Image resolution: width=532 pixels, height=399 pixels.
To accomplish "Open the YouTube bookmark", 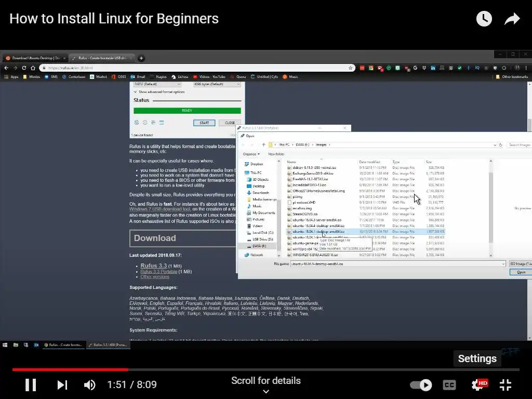I will [219, 77].
